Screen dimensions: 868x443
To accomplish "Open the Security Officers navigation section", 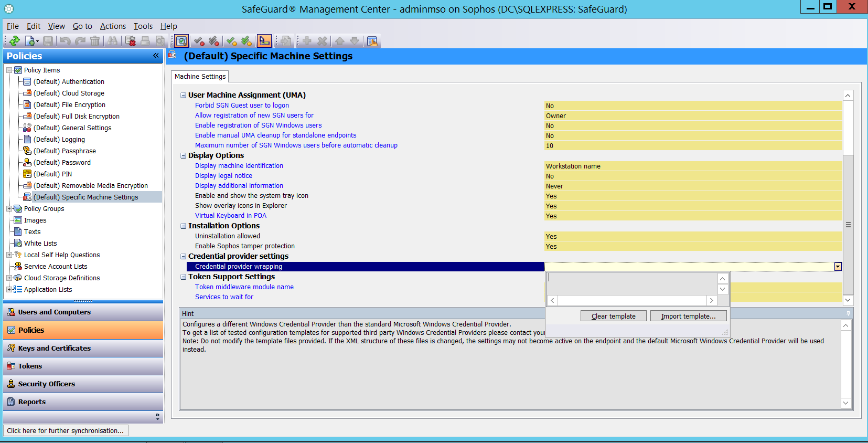I will 83,384.
